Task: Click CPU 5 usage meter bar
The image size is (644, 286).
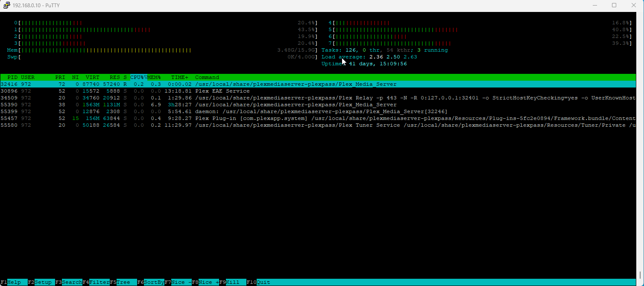Action: coord(480,29)
